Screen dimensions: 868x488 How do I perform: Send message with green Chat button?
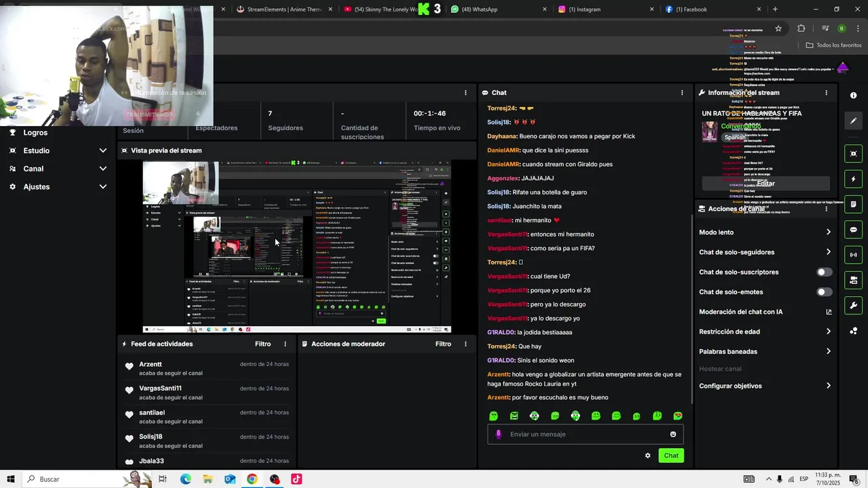click(671, 455)
